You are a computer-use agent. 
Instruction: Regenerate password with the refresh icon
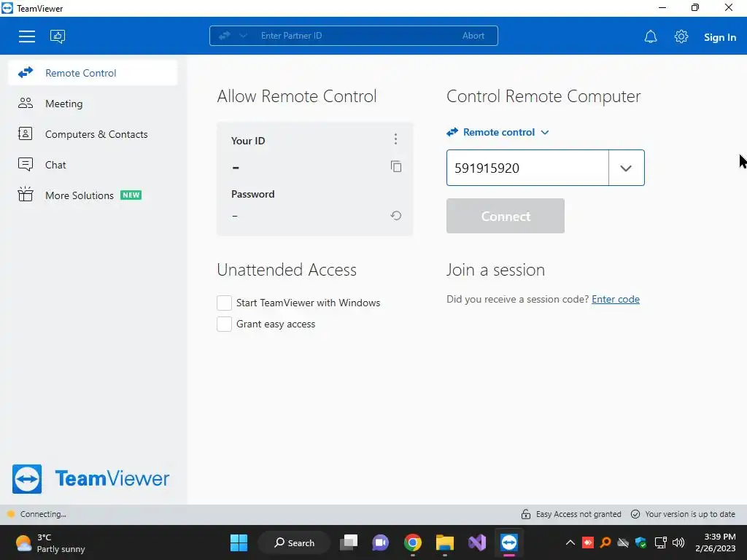click(396, 216)
